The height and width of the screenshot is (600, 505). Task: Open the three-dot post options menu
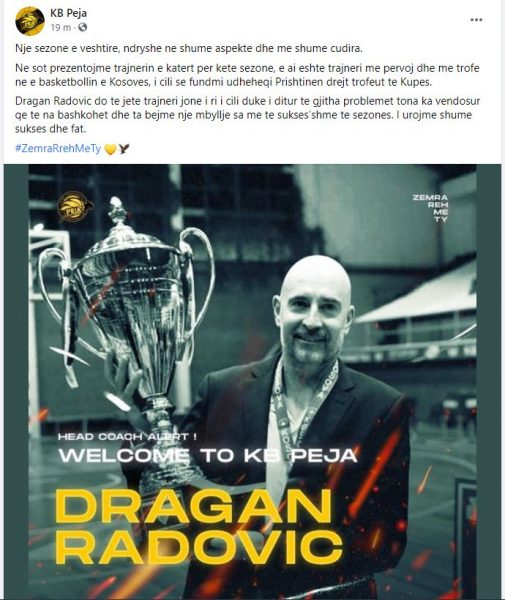tap(476, 20)
